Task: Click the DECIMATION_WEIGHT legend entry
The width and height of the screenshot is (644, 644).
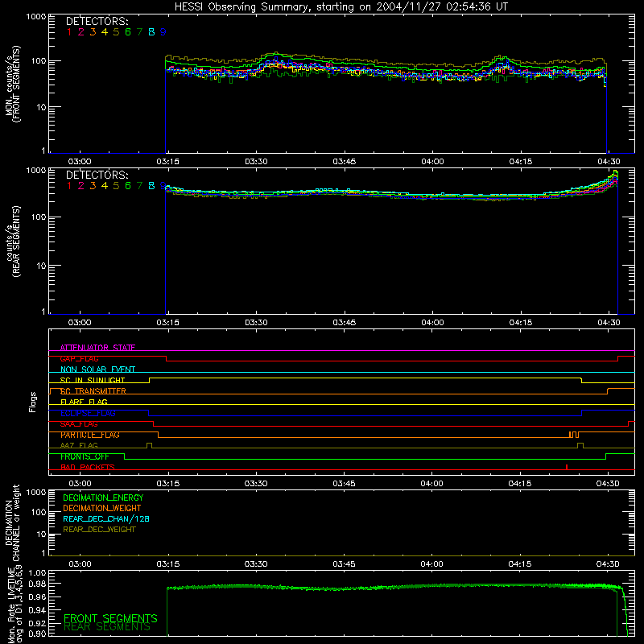Action: click(102, 508)
